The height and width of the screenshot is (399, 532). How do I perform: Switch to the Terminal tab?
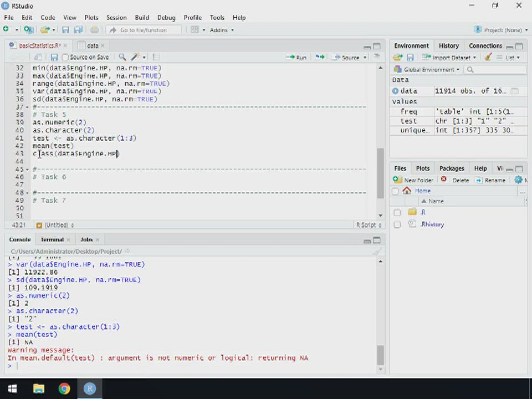(x=52, y=239)
